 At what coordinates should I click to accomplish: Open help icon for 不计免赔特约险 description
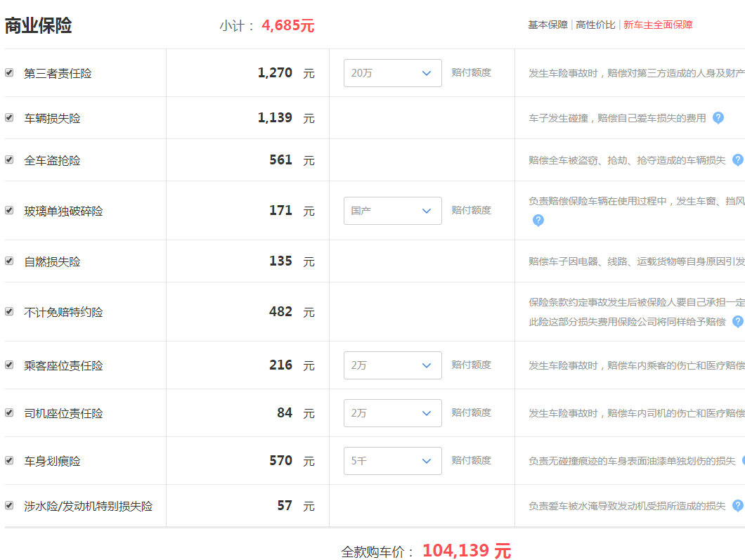tap(739, 322)
